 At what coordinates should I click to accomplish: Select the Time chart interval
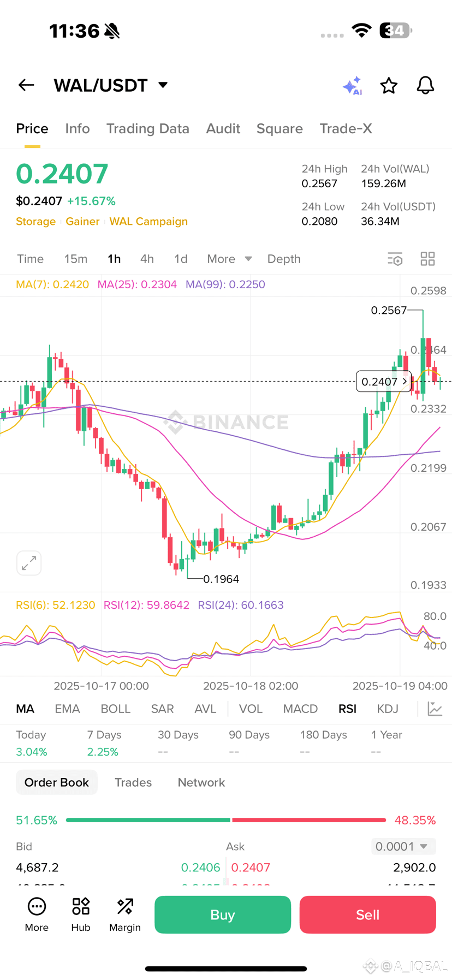[x=30, y=259]
